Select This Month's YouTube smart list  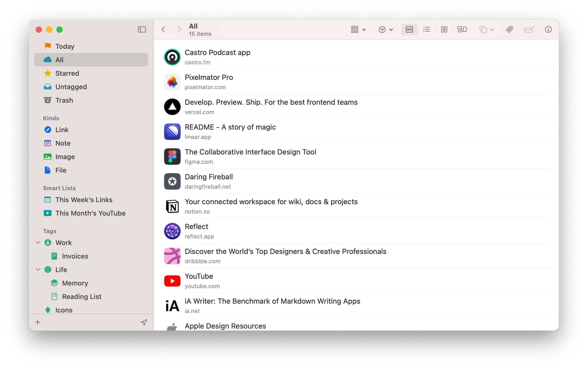pos(91,213)
